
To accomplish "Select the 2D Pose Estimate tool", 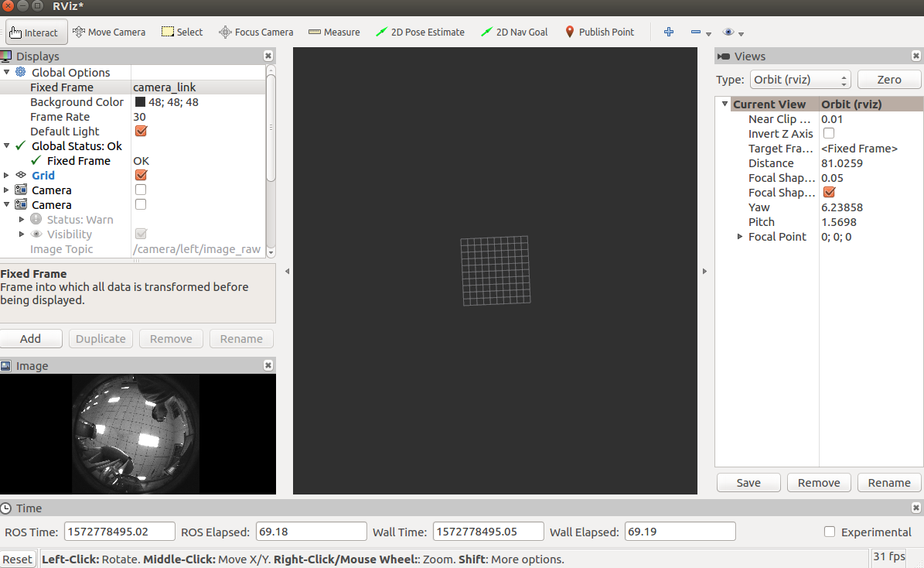I will 420,32.
